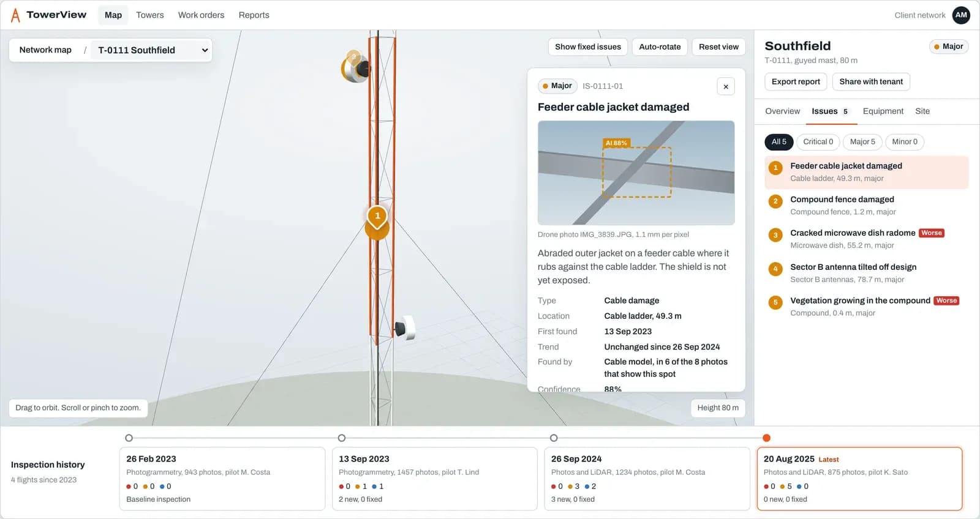980x519 pixels.
Task: Click number badge 2 beside Compound fence issue
Action: click(x=775, y=201)
